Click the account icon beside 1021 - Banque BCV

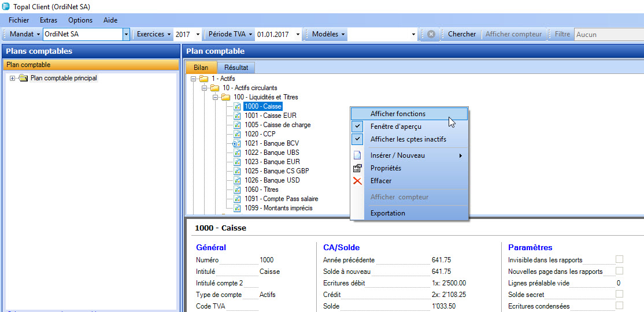click(236, 143)
